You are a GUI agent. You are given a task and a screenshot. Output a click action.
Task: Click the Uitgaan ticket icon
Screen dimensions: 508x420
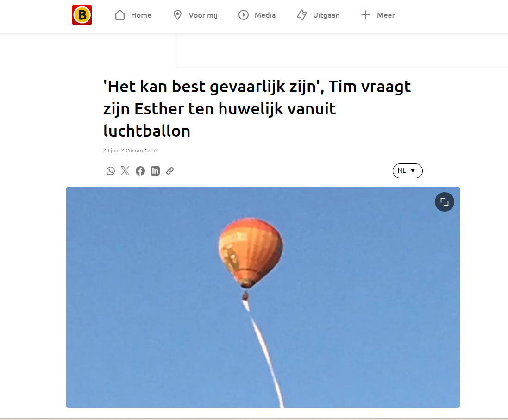click(x=302, y=15)
